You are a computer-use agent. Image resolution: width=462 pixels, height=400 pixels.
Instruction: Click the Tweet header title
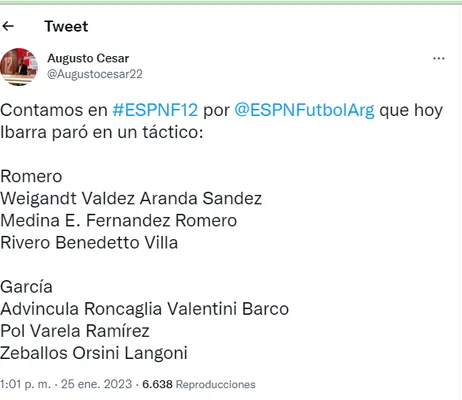pos(66,26)
